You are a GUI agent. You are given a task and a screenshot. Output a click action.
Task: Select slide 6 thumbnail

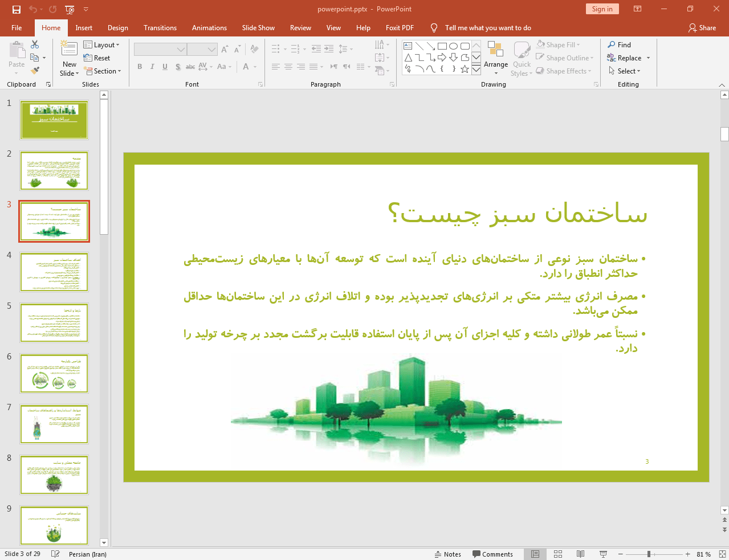(54, 374)
